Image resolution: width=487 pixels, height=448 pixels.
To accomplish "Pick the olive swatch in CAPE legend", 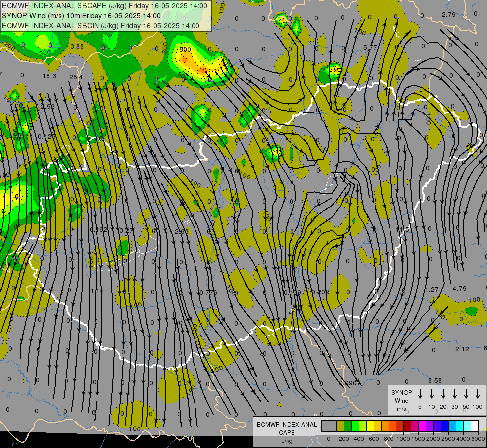I will 340,426.
